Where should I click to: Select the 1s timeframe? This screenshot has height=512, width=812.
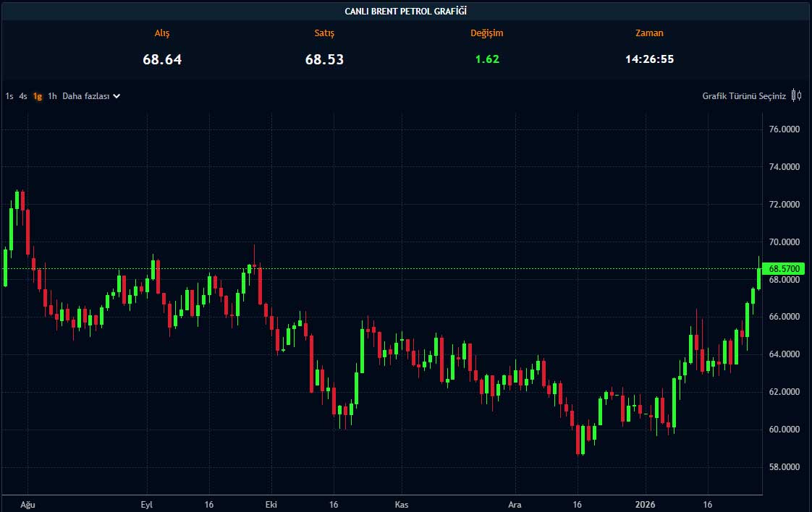pyautogui.click(x=9, y=96)
